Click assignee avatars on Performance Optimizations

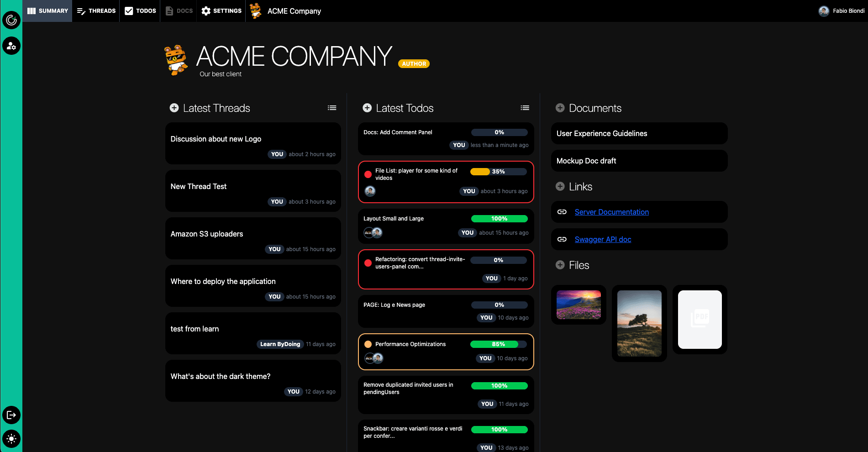[x=374, y=358]
